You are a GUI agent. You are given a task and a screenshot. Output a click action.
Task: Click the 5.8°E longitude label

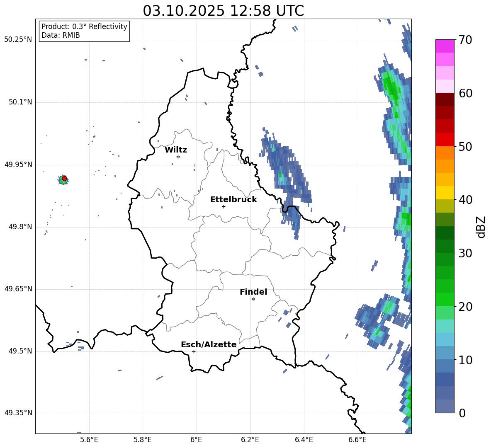tap(143, 440)
